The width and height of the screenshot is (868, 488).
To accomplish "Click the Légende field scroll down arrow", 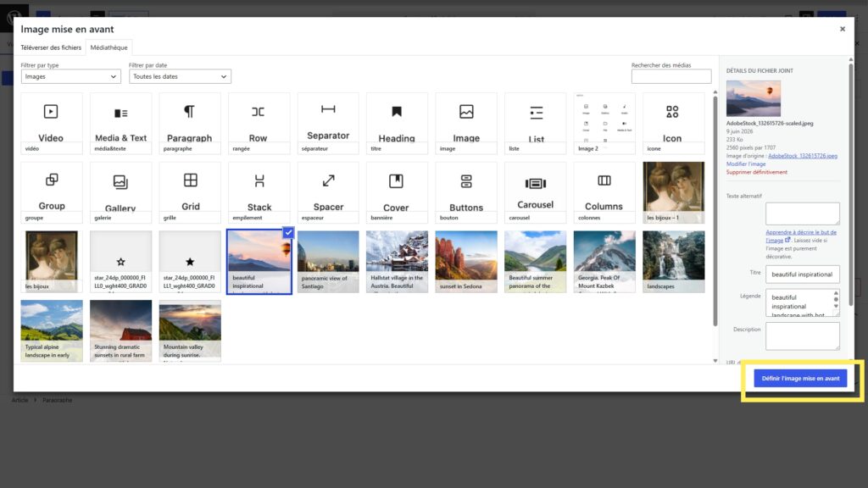I will (x=836, y=307).
